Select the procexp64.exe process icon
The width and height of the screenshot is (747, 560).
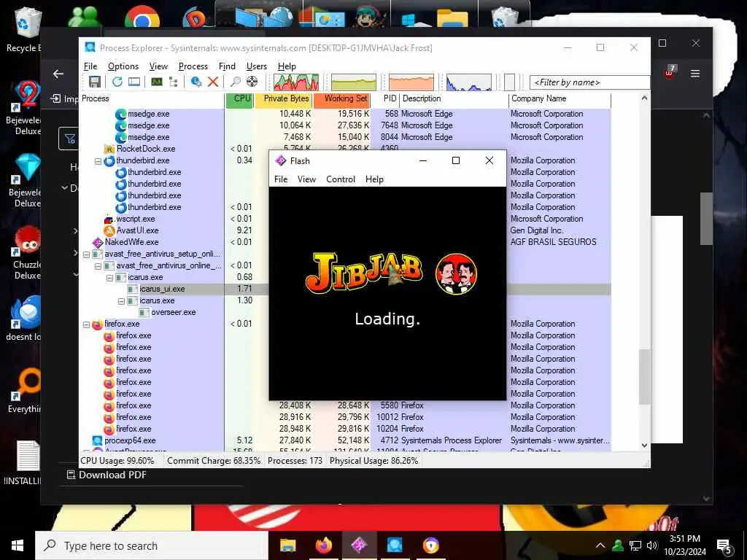tap(98, 440)
